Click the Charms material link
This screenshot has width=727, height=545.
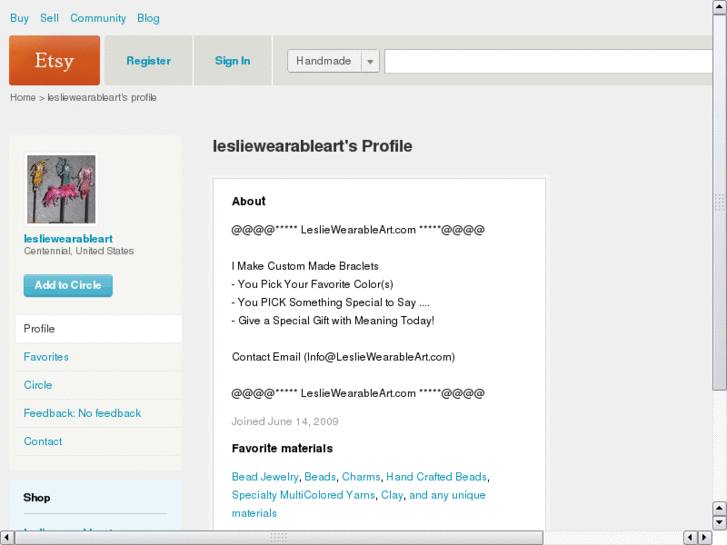(x=361, y=477)
